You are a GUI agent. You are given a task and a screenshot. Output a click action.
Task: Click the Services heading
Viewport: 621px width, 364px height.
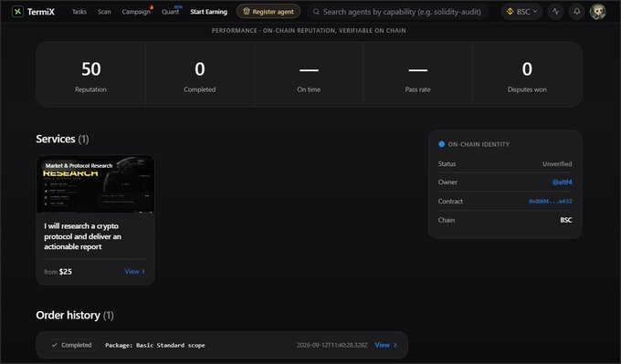tap(62, 139)
